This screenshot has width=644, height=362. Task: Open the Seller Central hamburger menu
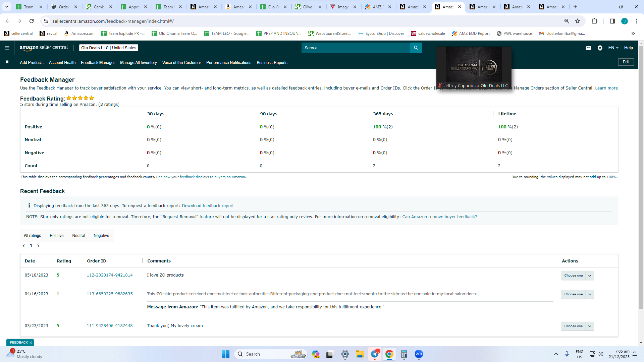click(7, 48)
